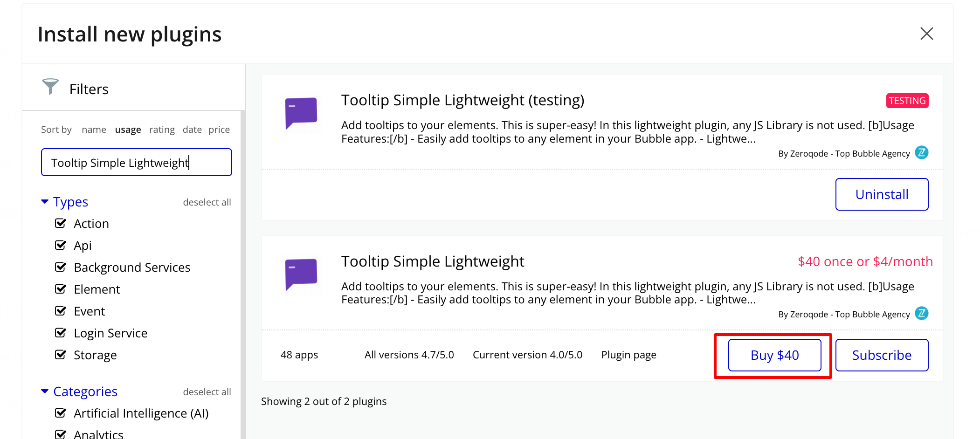The width and height of the screenshot is (980, 439).
Task: Close the Install new plugins dialog
Action: click(926, 34)
